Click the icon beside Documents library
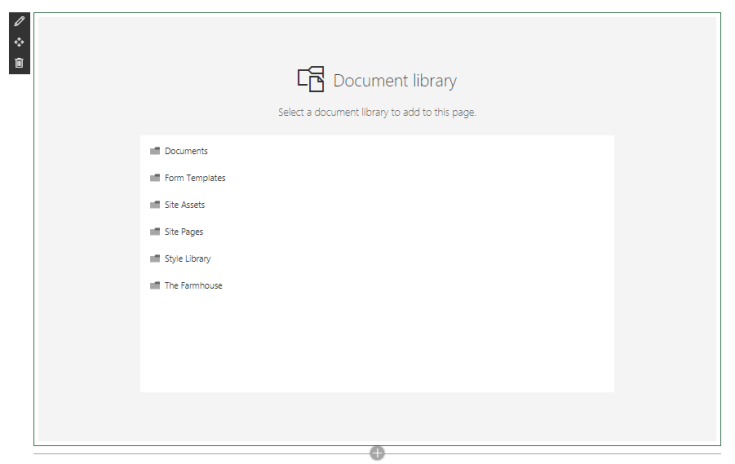The width and height of the screenshot is (735, 464). click(155, 151)
